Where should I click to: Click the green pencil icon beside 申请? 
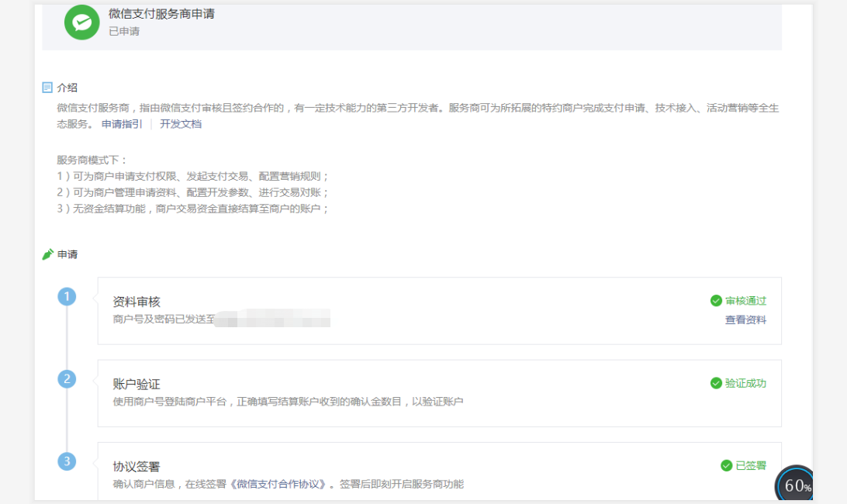pyautogui.click(x=47, y=254)
